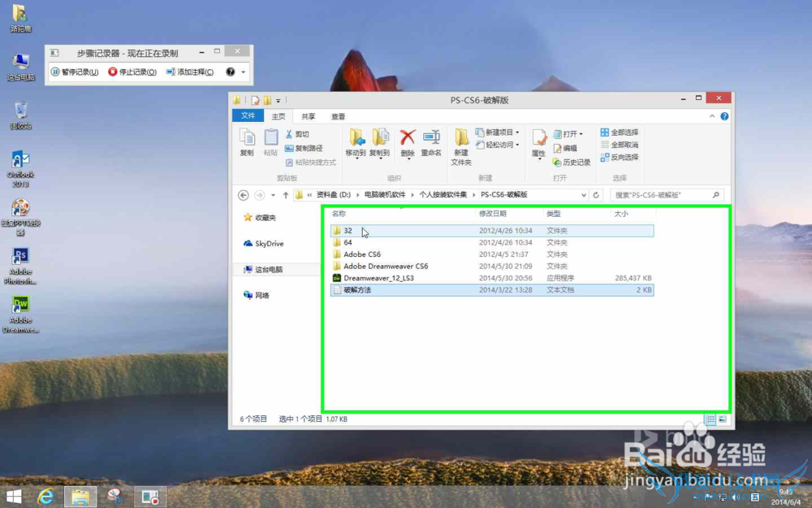Click the search magnifier icon
This screenshot has height=508, width=812.
[715, 195]
